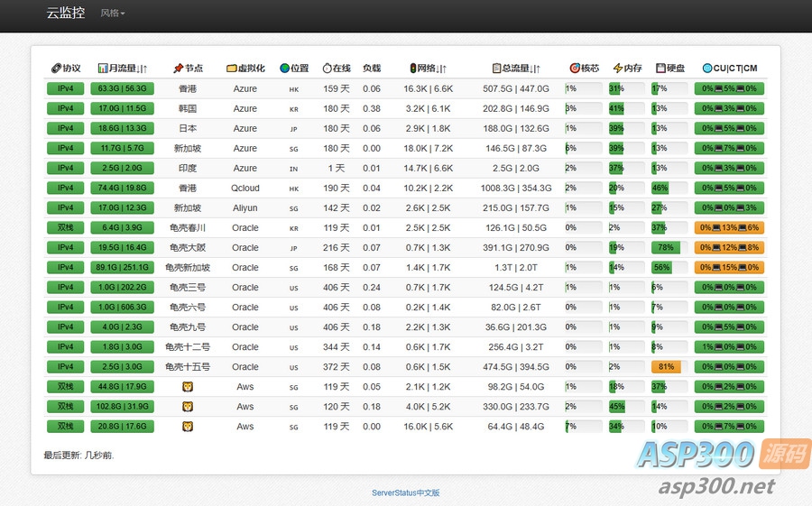
Task: Click the 协议 link icon in table header
Action: 55,69
